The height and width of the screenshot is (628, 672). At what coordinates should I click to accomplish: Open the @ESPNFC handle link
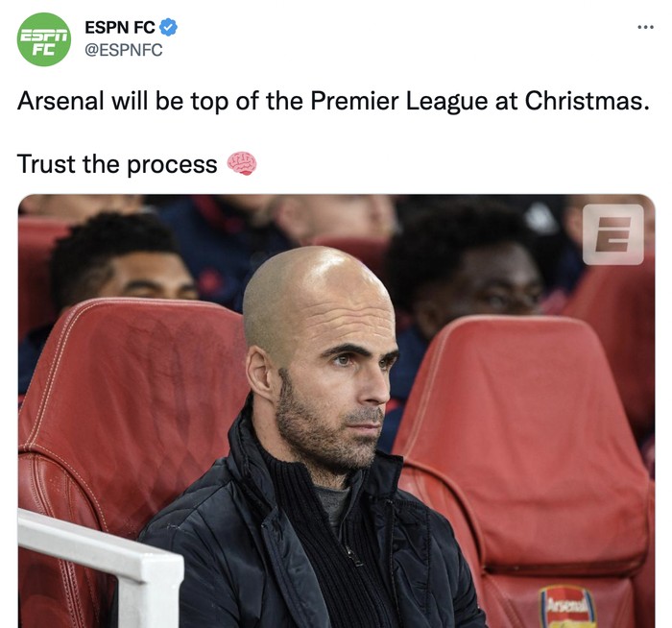[x=124, y=51]
